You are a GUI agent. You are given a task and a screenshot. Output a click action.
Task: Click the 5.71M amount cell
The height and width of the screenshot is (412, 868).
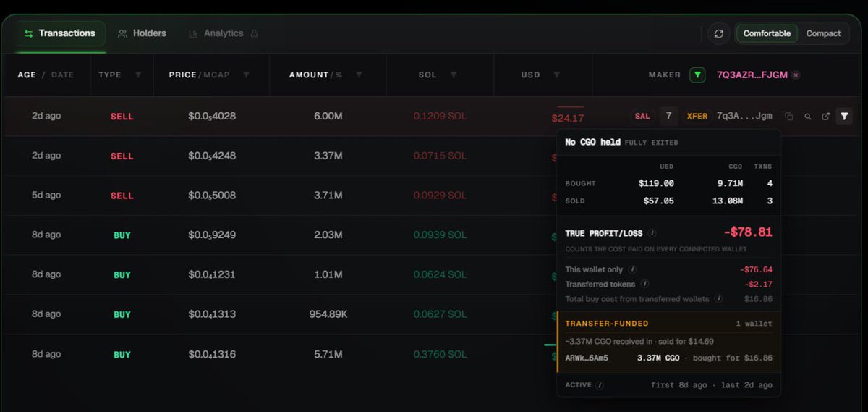[328, 354]
